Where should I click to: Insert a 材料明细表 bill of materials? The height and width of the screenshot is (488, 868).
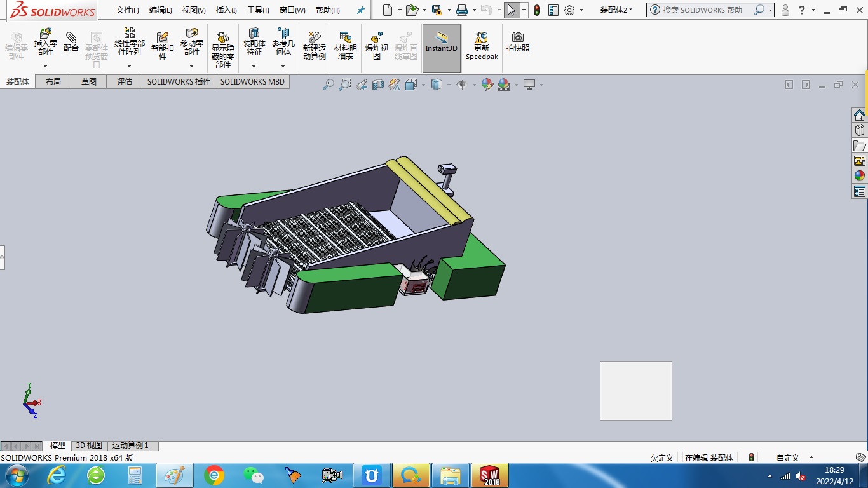point(346,45)
